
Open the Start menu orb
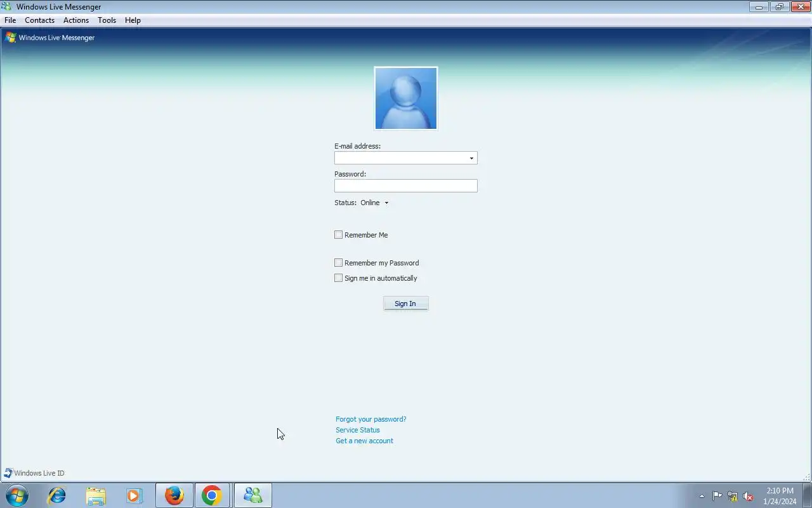point(17,495)
